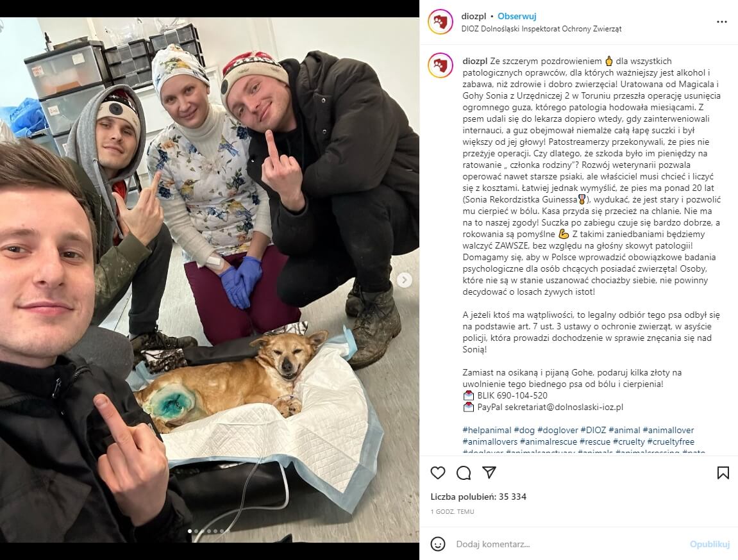This screenshot has width=738, height=560.
Task: Open diozpl profile picture in header
Action: 440,22
